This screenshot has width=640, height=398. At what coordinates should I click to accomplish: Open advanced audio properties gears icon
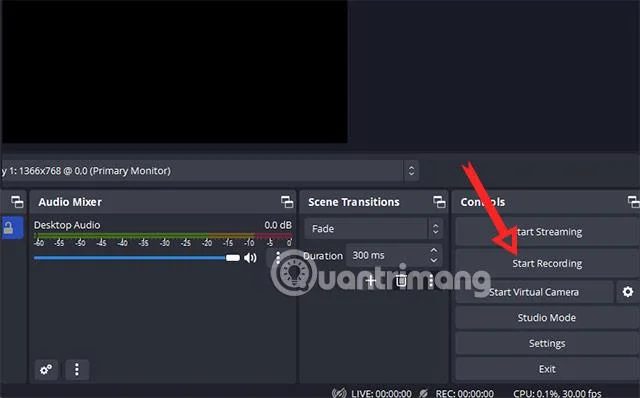[46, 369]
